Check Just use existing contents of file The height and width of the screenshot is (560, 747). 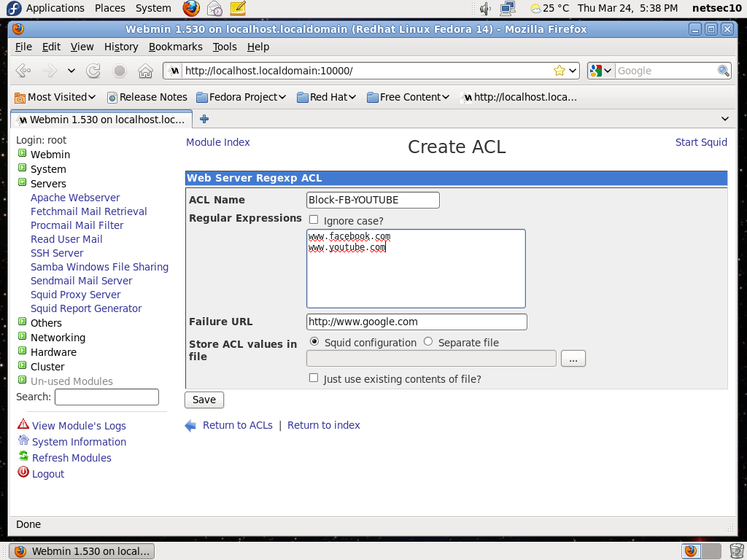(x=314, y=378)
